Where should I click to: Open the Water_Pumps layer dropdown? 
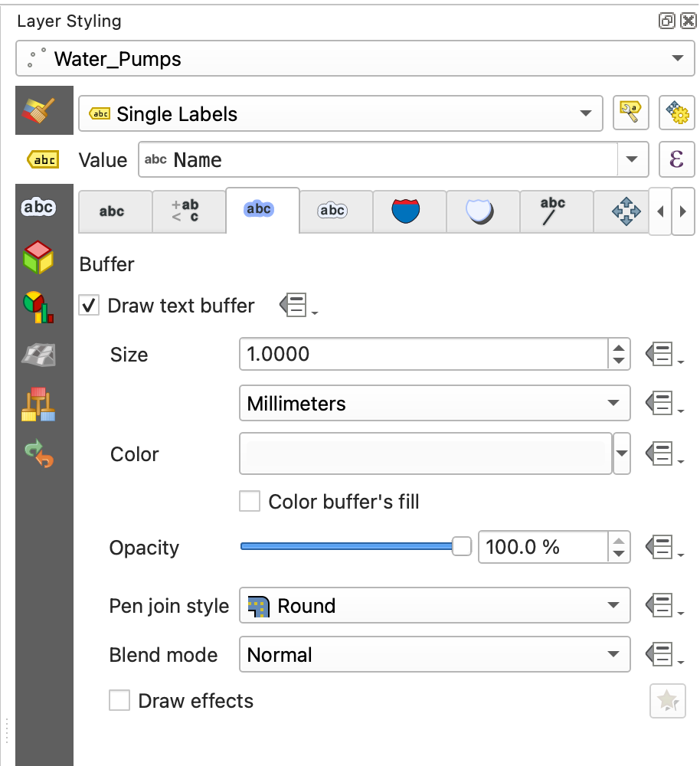355,58
